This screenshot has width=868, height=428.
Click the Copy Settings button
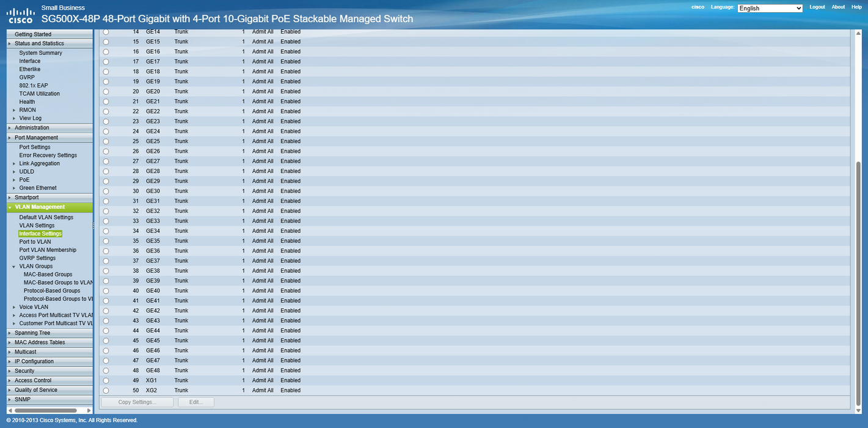pos(137,402)
